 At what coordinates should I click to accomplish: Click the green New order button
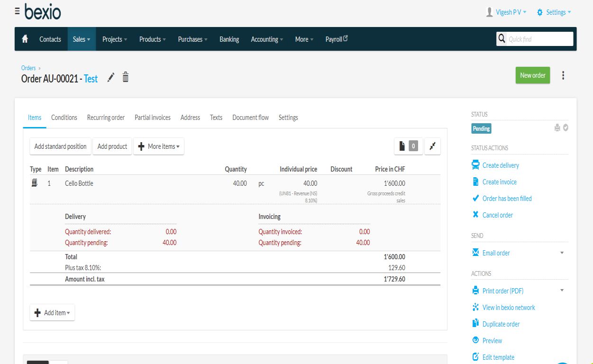pyautogui.click(x=533, y=75)
